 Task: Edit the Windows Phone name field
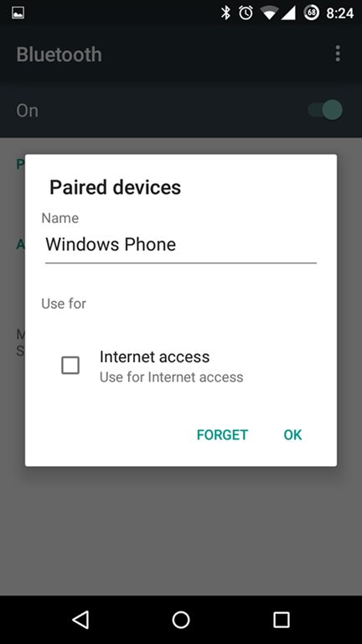click(x=181, y=245)
